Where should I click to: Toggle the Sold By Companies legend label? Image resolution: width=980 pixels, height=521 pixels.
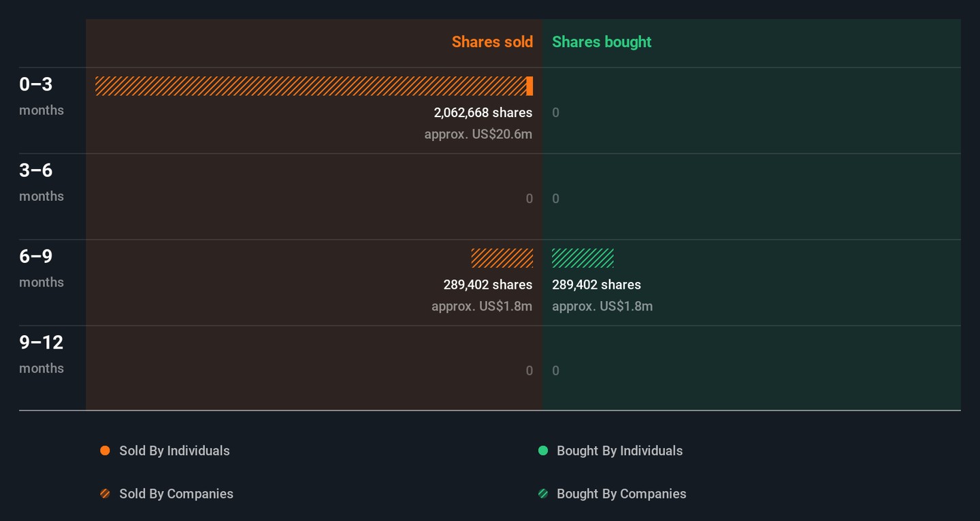click(176, 494)
